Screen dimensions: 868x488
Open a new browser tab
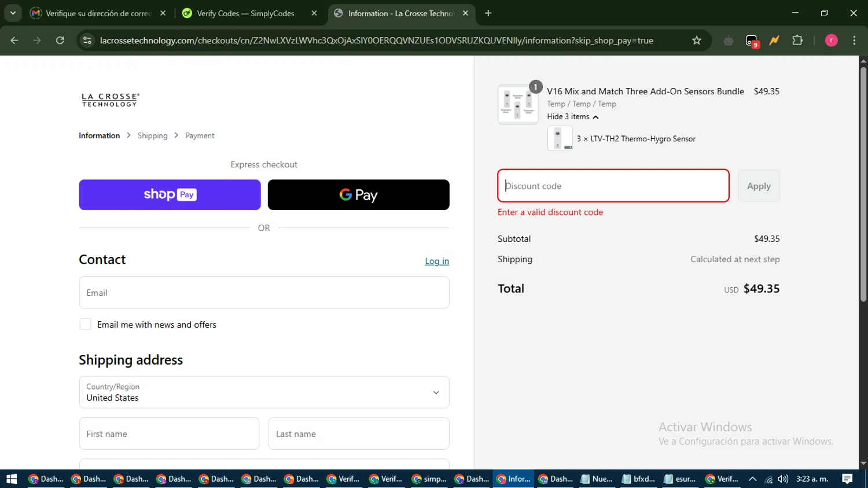coord(488,13)
